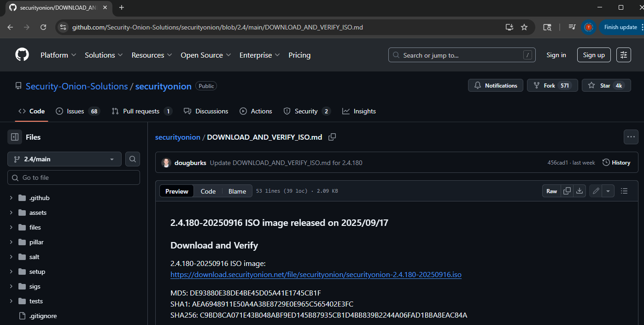
Task: Switch to Blame view toggle
Action: coord(237,191)
